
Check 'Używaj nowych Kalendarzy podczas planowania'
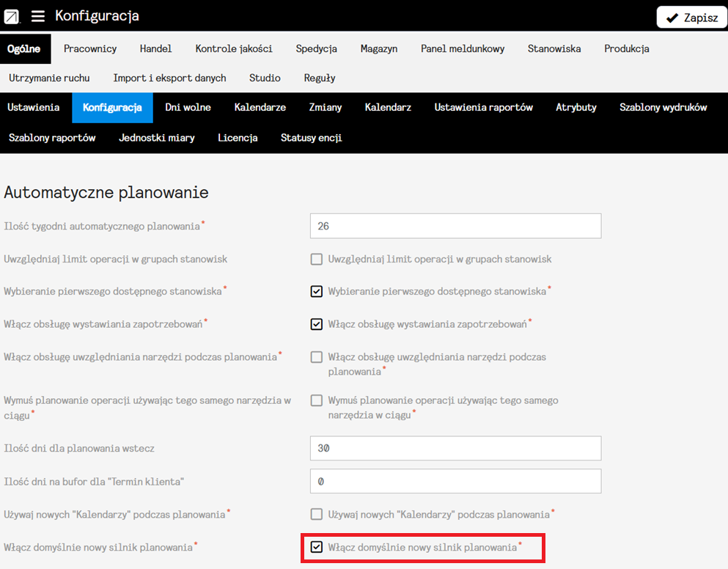[317, 515]
